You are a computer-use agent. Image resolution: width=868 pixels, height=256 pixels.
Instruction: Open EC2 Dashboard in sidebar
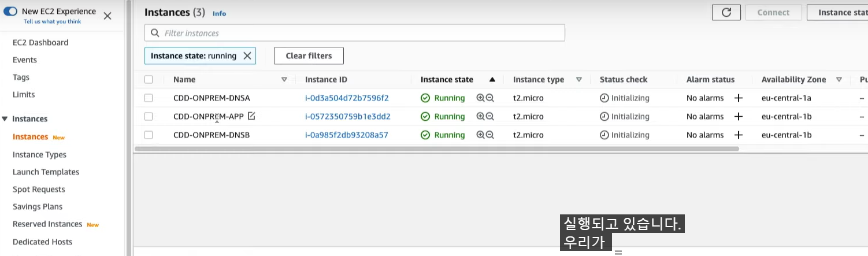click(x=40, y=42)
